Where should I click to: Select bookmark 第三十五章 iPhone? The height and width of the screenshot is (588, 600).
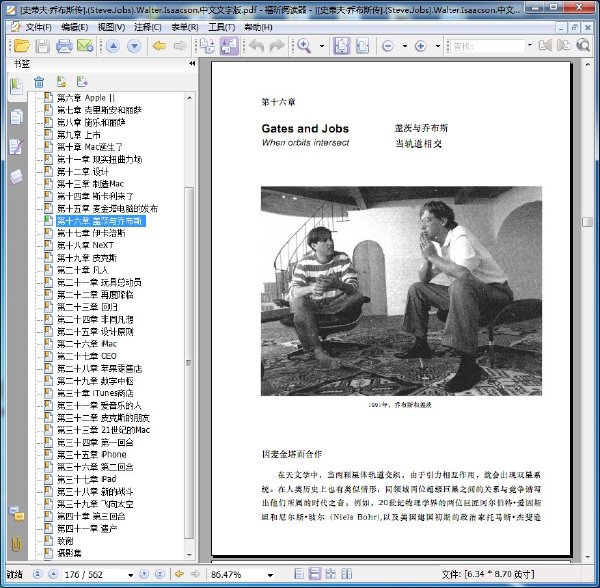[x=91, y=454]
